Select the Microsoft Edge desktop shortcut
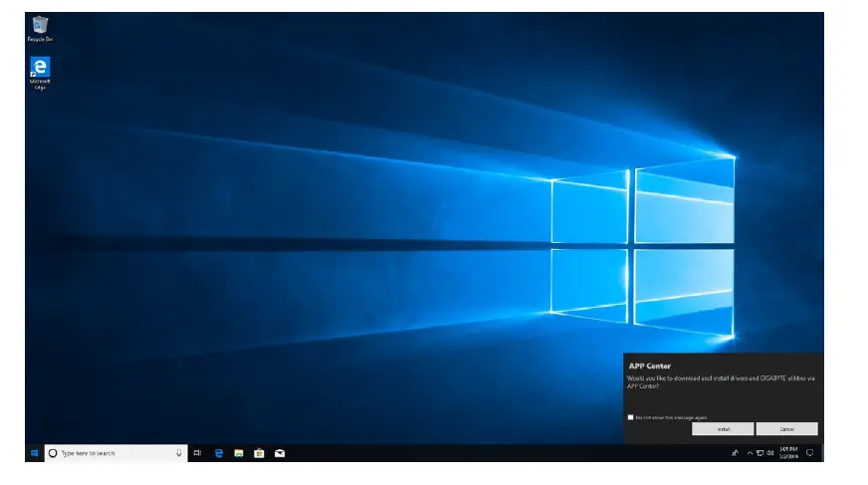The height and width of the screenshot is (485, 868). click(x=40, y=73)
